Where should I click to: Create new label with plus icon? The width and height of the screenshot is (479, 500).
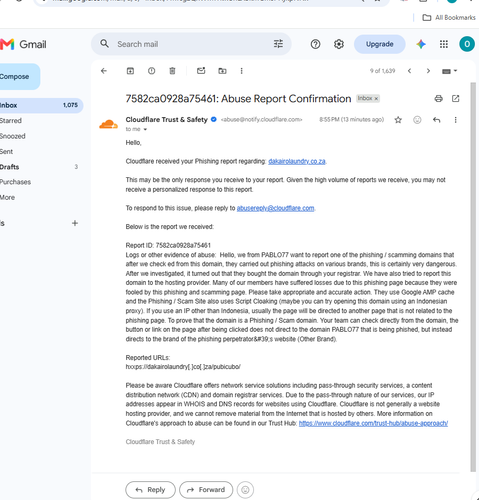[x=75, y=223]
